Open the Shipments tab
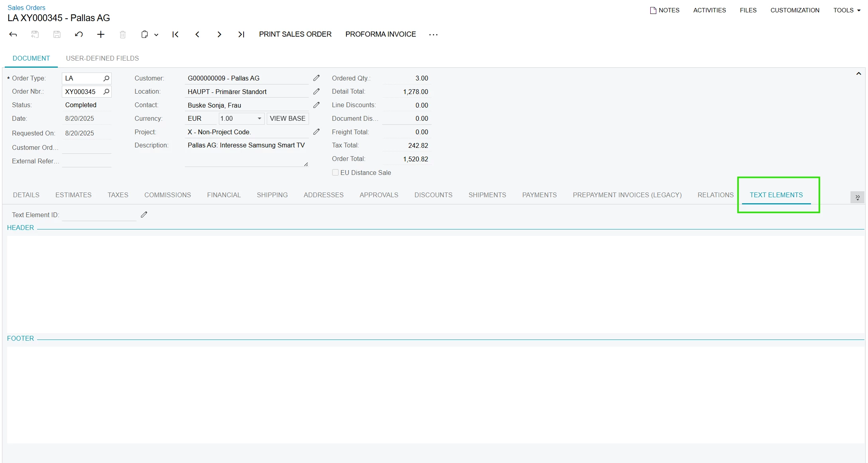This screenshot has width=868, height=463. pos(487,195)
